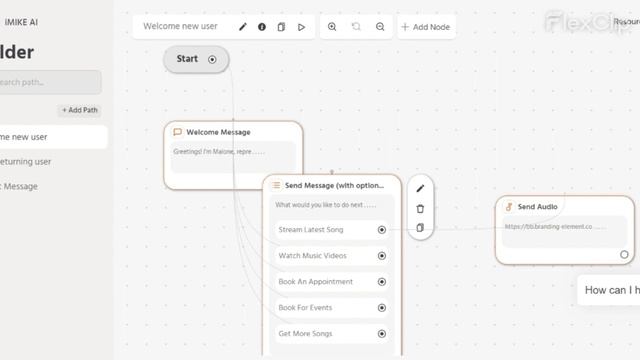Select the Get More Songs option

332,334
